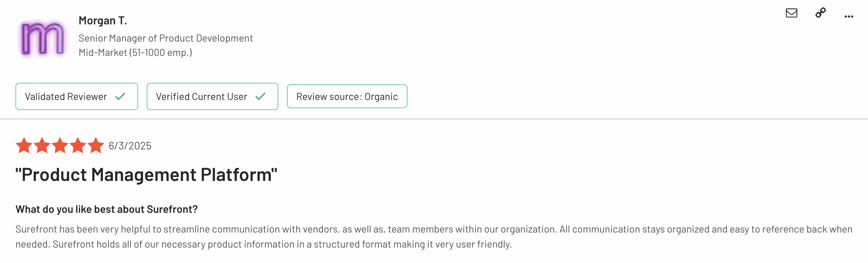Viewport: 868px width, 263px height.
Task: Click the envelope email icon
Action: (791, 13)
